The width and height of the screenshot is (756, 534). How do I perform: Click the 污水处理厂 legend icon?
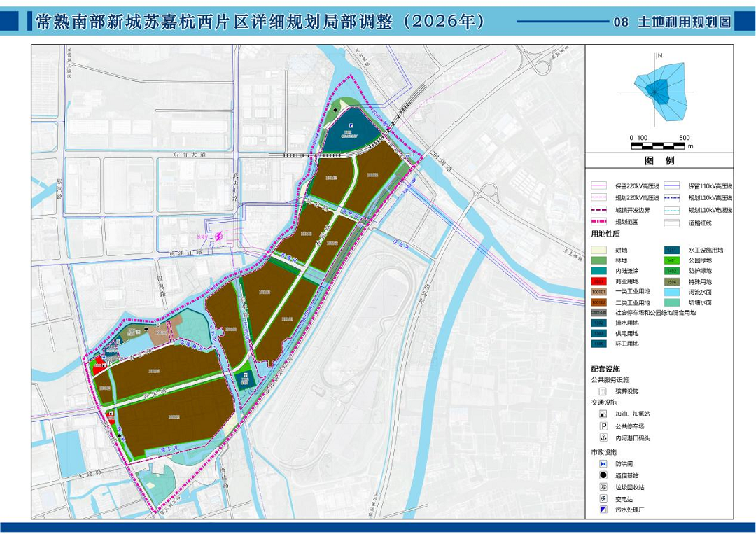coord(601,510)
